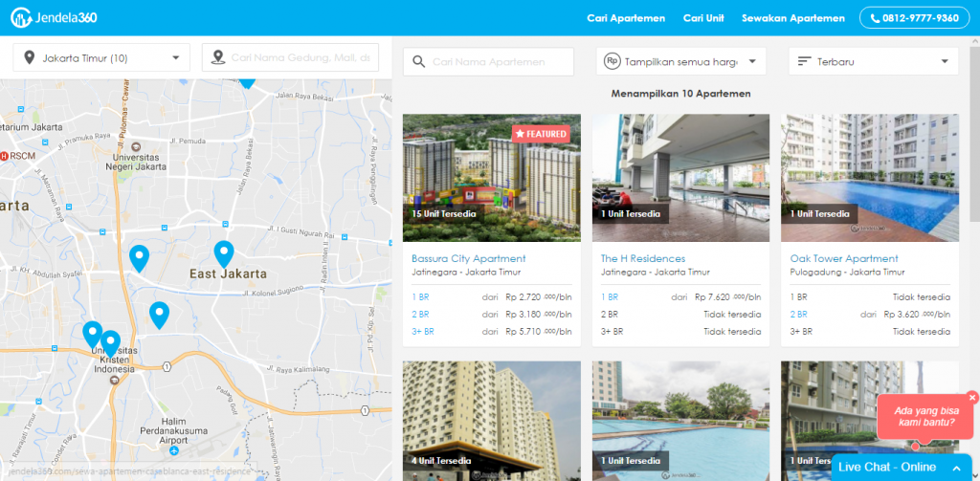Expand the Jakarta Timur (10) area dropdown

tap(101, 58)
